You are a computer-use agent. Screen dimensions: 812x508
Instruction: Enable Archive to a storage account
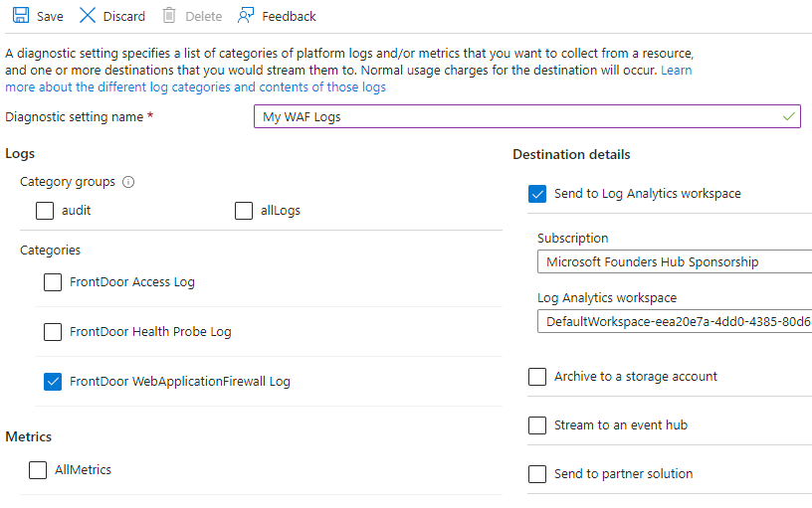[537, 377]
